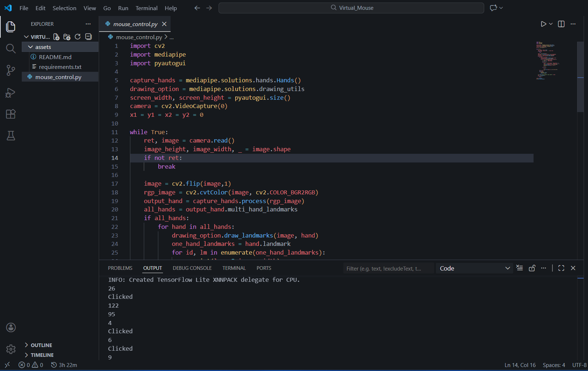
Task: Open Run and Debug view
Action: [11, 93]
